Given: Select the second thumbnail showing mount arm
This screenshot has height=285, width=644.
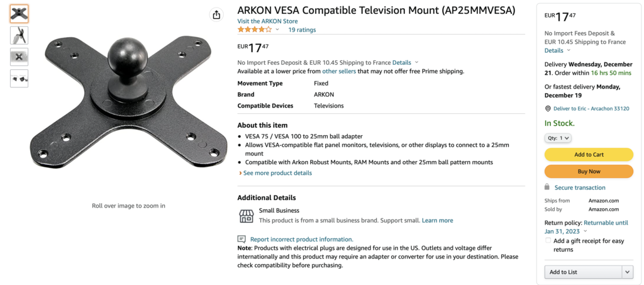Looking at the screenshot, I should point(19,35).
